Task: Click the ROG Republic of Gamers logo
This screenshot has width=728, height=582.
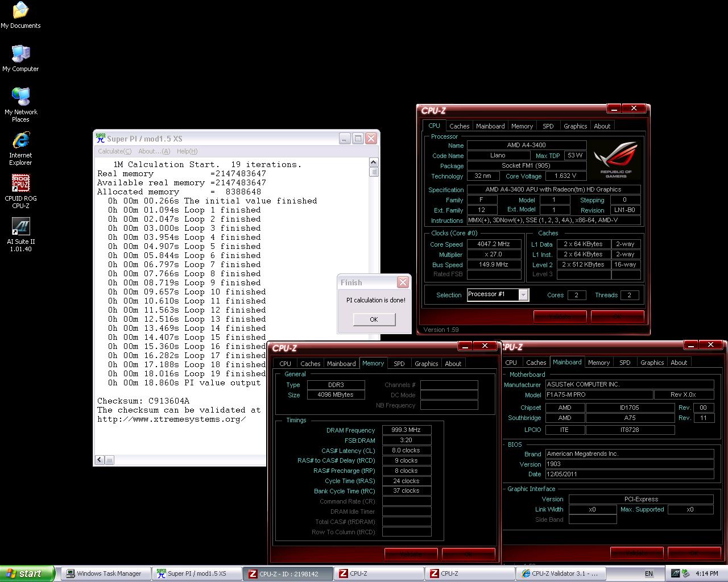Action: pos(616,159)
